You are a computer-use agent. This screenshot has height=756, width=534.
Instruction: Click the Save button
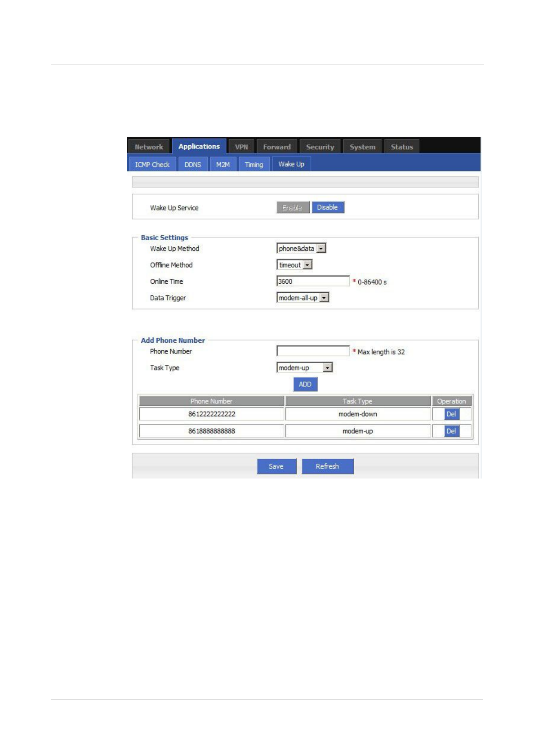276,466
